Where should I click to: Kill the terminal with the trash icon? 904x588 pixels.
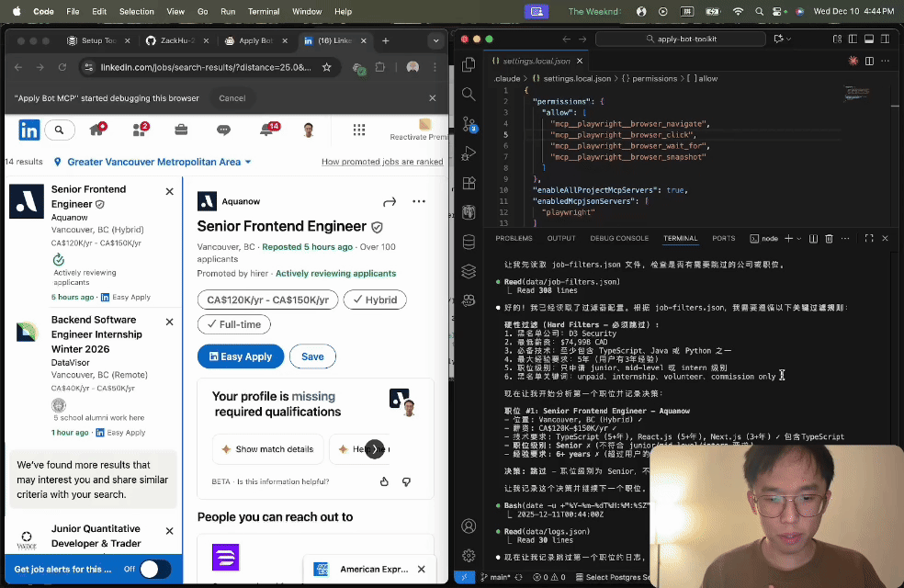coord(830,238)
